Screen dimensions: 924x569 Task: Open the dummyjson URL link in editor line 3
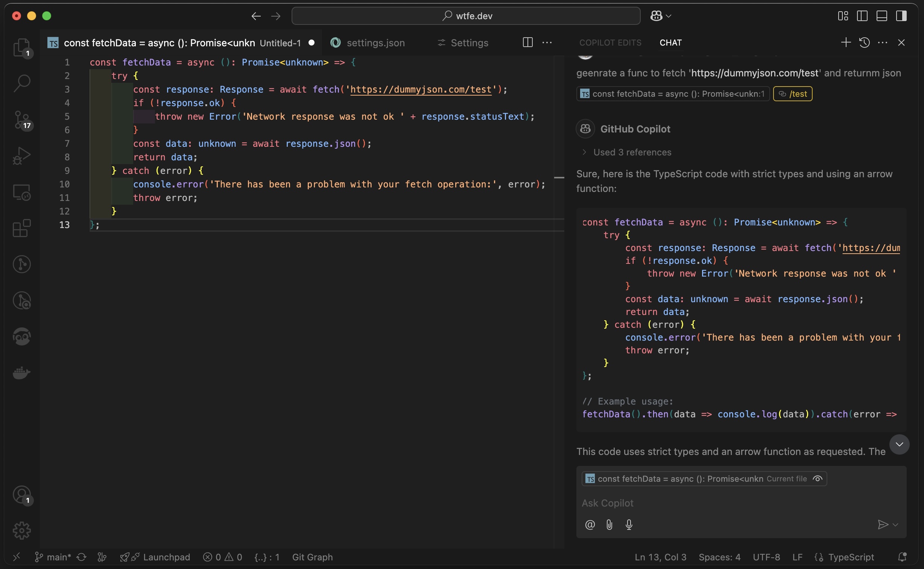421,90
